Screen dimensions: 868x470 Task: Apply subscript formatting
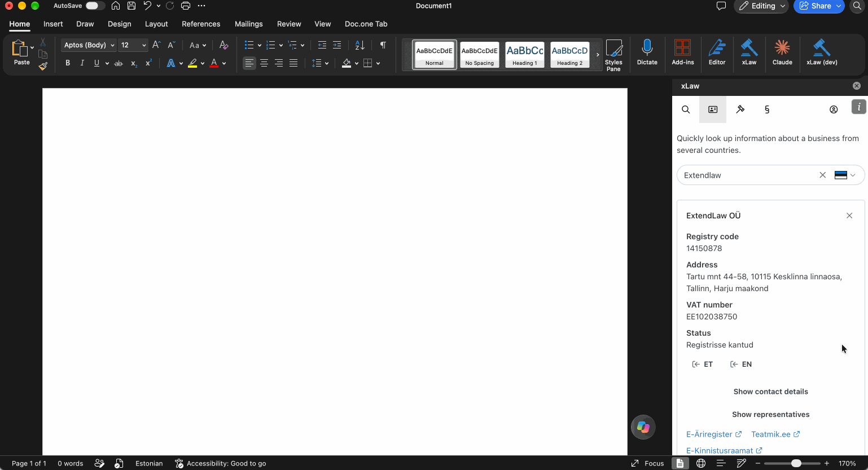click(134, 63)
